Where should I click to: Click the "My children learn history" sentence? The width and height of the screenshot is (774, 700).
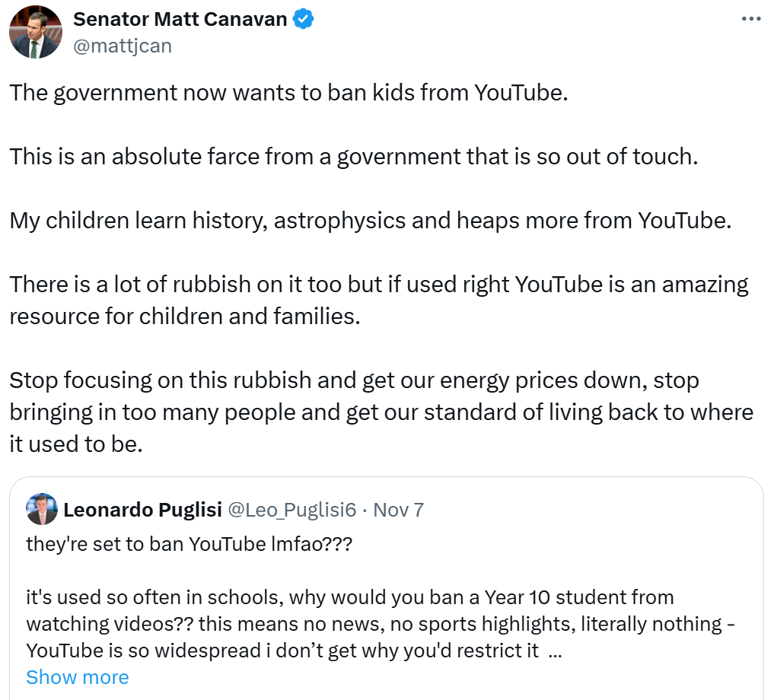coord(370,221)
